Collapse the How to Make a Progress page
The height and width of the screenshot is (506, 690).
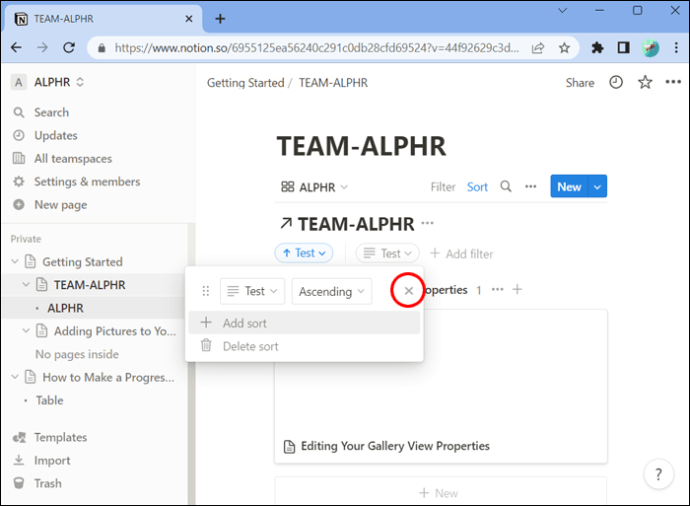coord(15,377)
